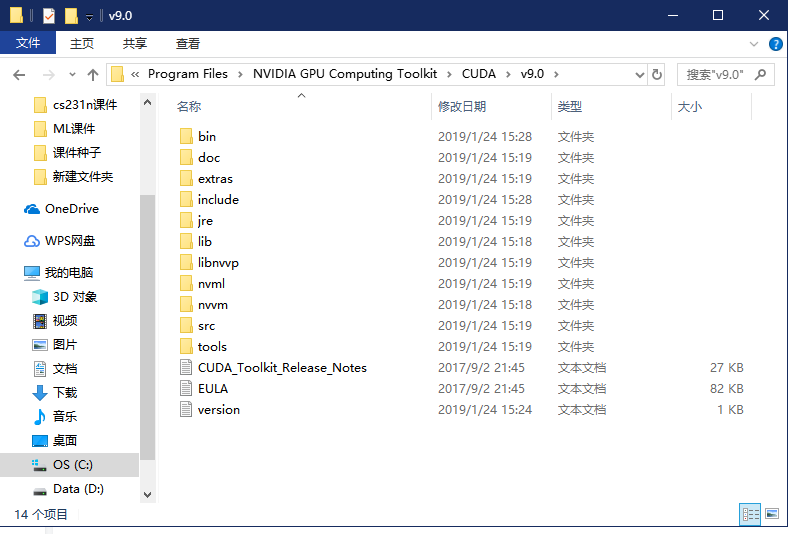Switch to details view layout
Viewport: 795px width, 534px height.
coord(750,514)
